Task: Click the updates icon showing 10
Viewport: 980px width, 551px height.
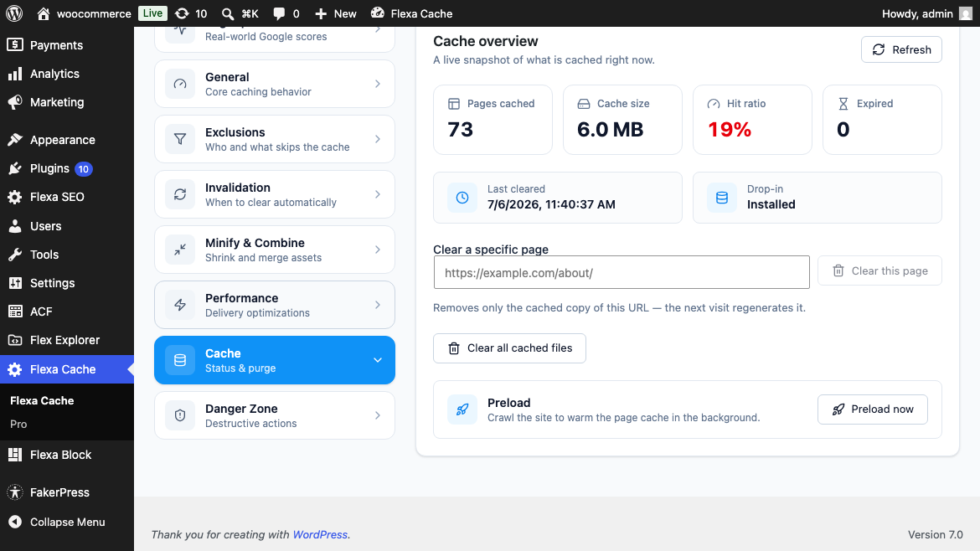Action: (182, 13)
